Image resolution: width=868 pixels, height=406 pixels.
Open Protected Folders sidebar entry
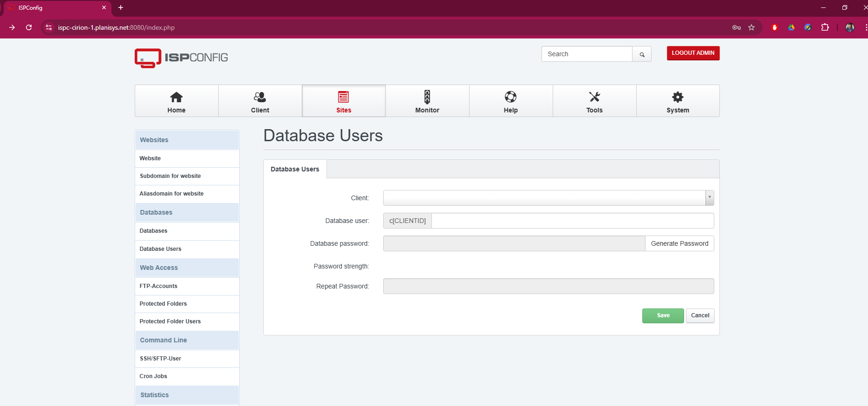pyautogui.click(x=187, y=304)
